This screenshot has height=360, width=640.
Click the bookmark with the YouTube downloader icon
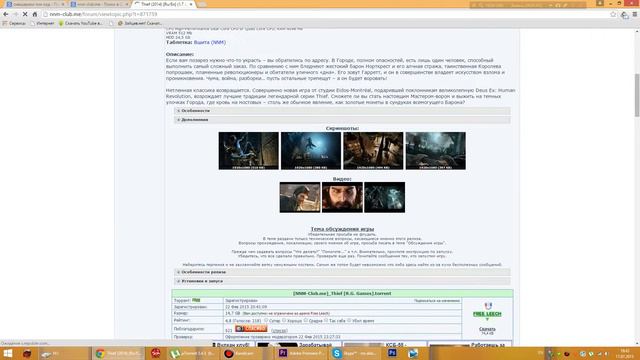pos(80,23)
